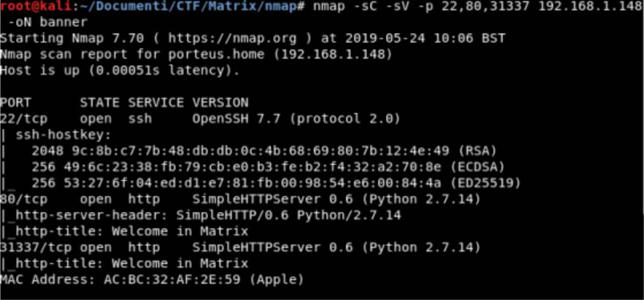
Task: Select the RSA host key fingerprint line
Action: [264, 151]
